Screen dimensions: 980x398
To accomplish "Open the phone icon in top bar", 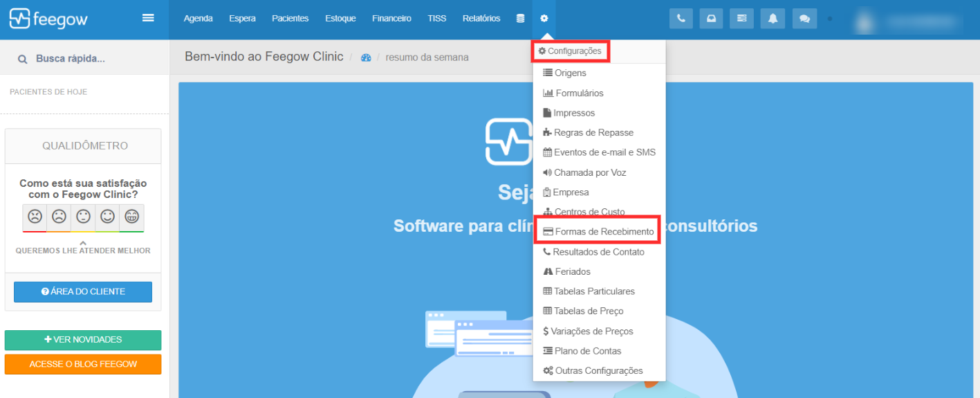I will click(681, 19).
